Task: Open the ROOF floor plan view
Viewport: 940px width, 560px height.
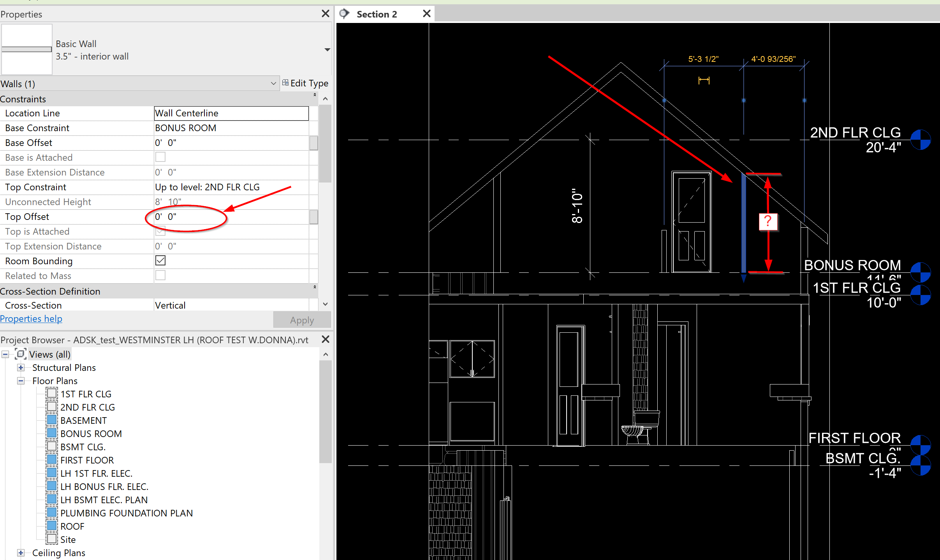Action: tap(73, 526)
